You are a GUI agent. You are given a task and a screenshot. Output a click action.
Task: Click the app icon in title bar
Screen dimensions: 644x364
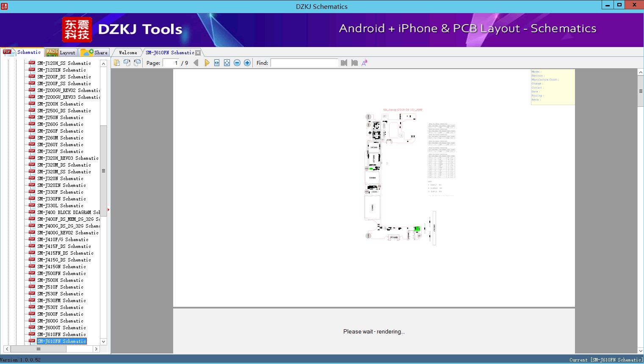pyautogui.click(x=4, y=6)
